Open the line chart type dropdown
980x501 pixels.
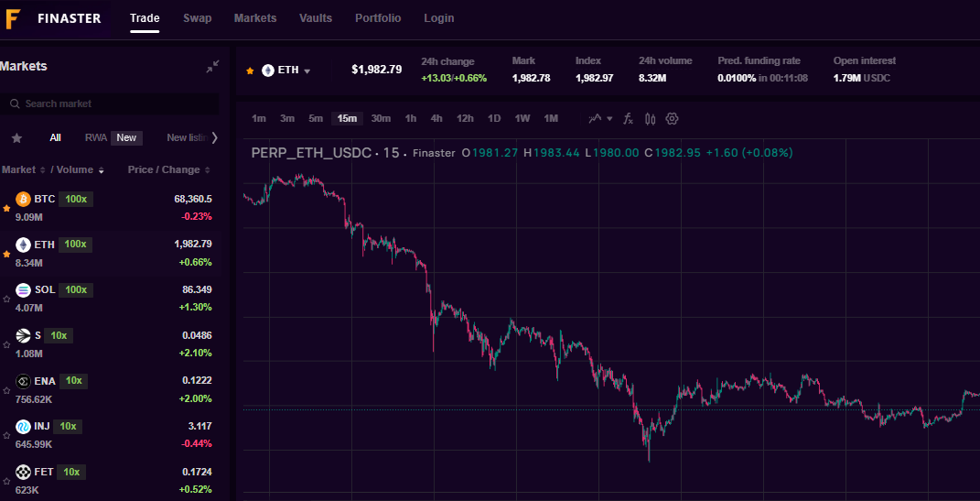600,118
